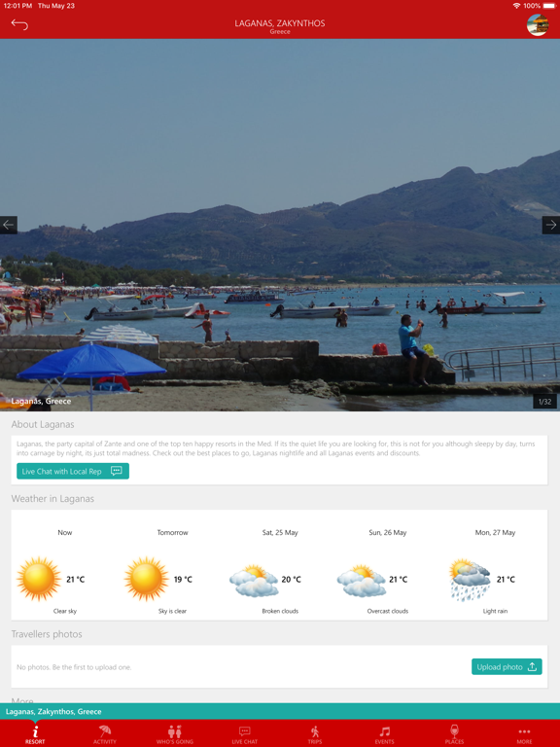560x747 pixels.
Task: Select the Resort tab
Action: tap(35, 734)
